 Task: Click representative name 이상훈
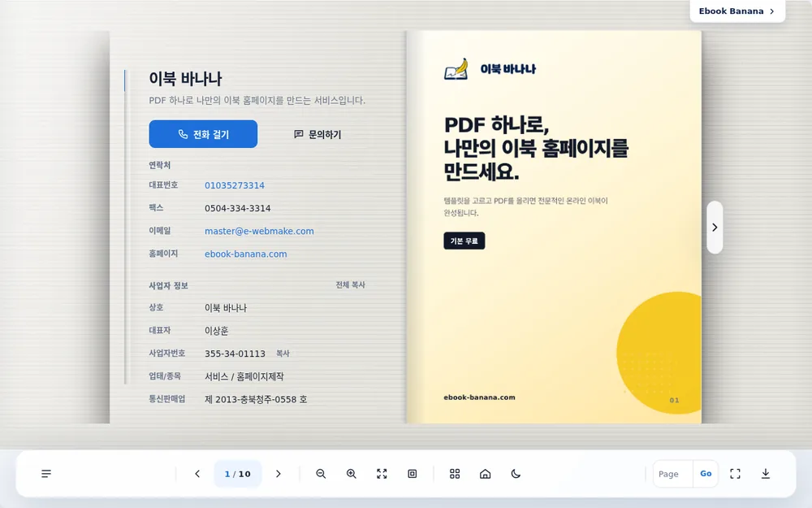(x=217, y=331)
